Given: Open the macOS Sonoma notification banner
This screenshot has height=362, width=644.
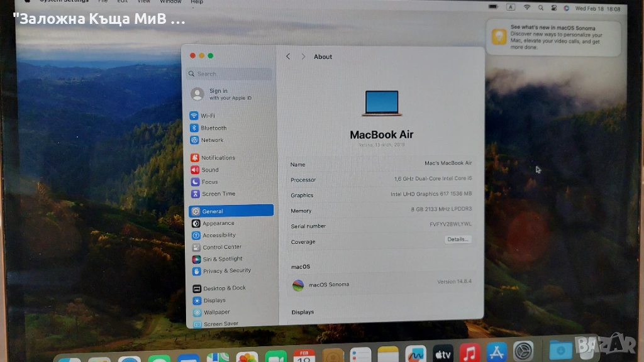Looking at the screenshot, I should point(553,37).
